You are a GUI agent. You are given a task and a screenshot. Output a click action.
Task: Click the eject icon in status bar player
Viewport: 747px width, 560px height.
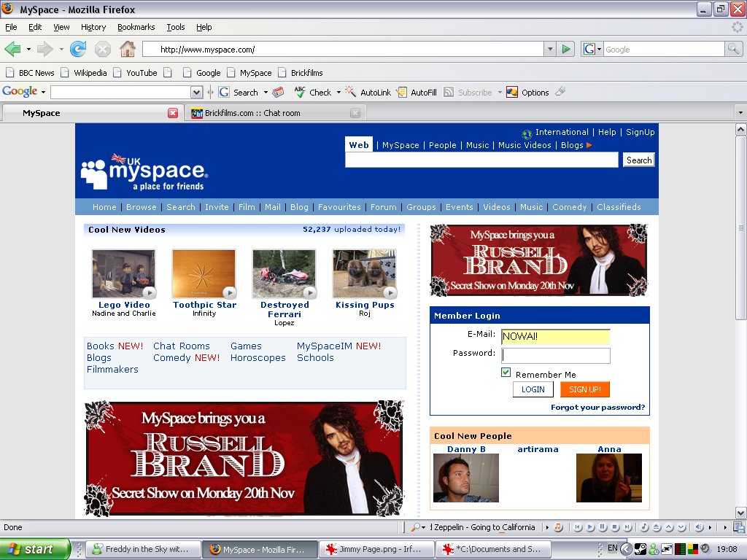coord(657,527)
